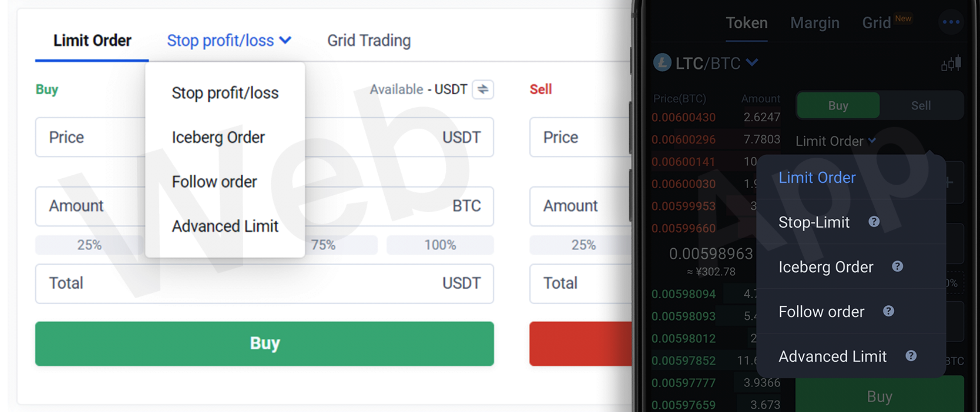
Task: Switch the app toggle to Sell
Action: coord(920,106)
